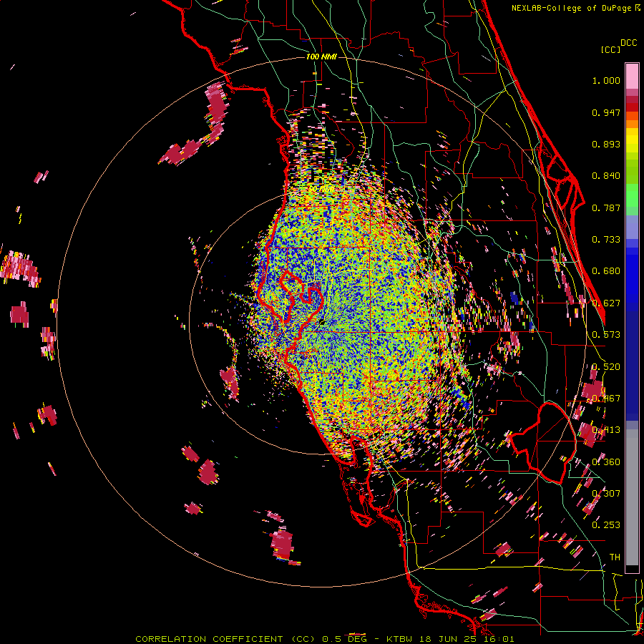The image size is (644, 644).
Task: Click the 0.947 legend value
Action: click(x=606, y=112)
